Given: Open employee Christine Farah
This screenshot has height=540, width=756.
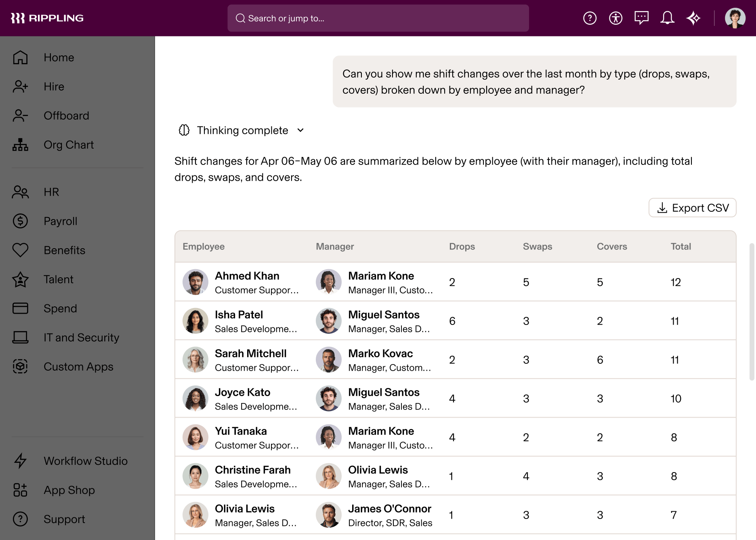Looking at the screenshot, I should tap(252, 470).
